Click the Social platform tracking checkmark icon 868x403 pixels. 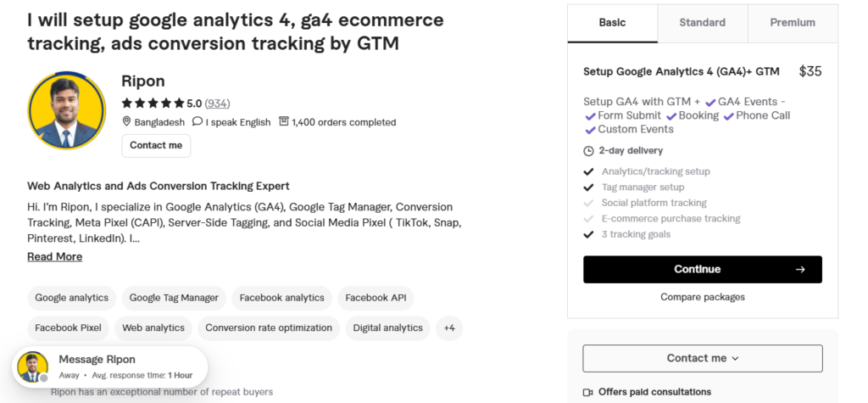pos(588,203)
